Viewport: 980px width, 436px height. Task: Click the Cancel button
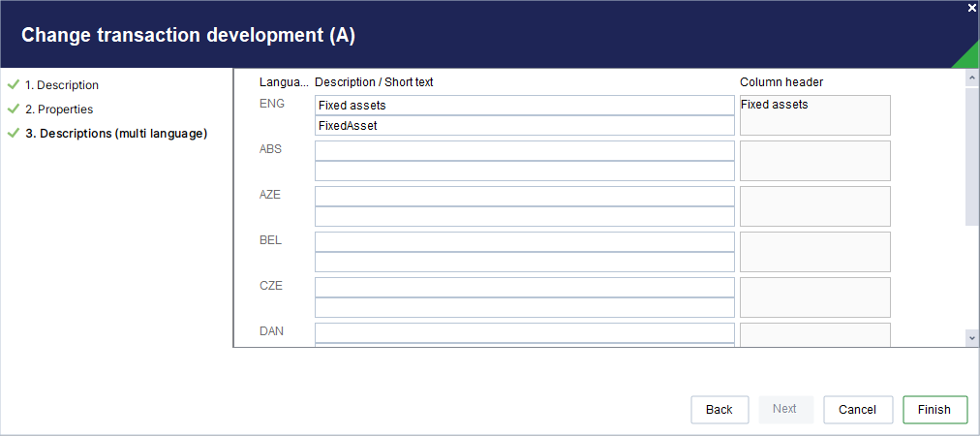(x=857, y=410)
